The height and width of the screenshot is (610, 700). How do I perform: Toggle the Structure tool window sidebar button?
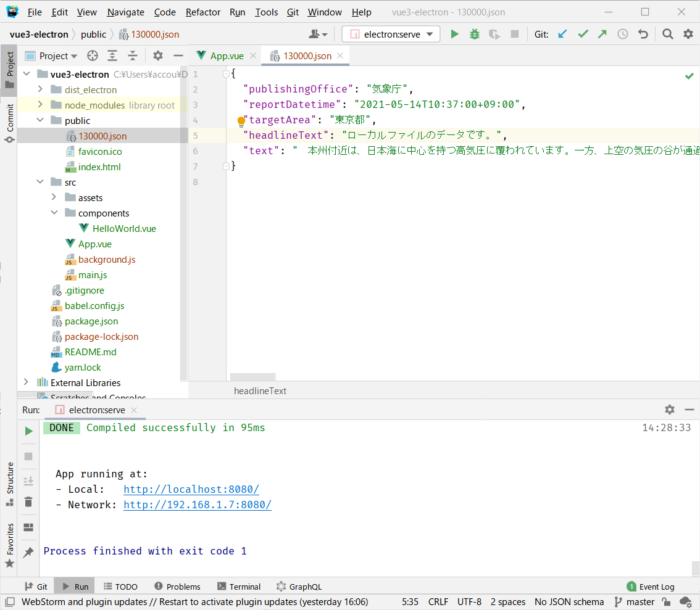(x=9, y=483)
